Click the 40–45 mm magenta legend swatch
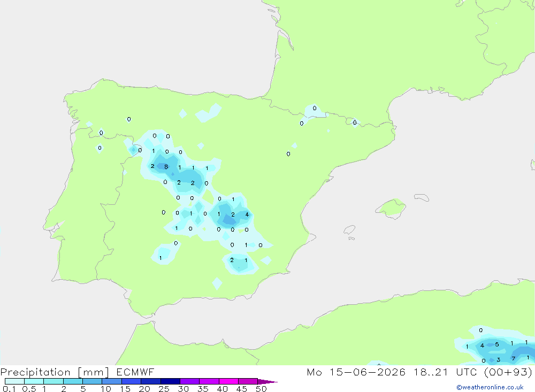The image size is (535, 392). (x=228, y=381)
